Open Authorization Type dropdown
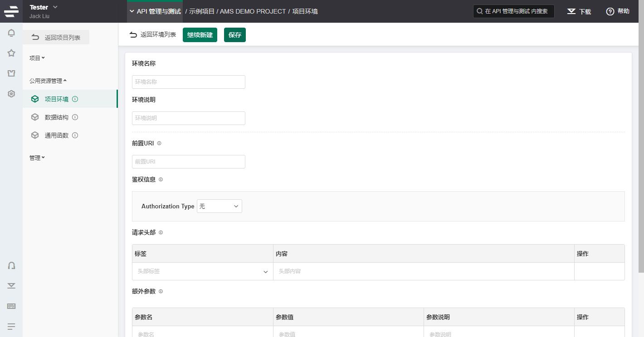Viewport: 644px width, 337px height. (x=220, y=206)
